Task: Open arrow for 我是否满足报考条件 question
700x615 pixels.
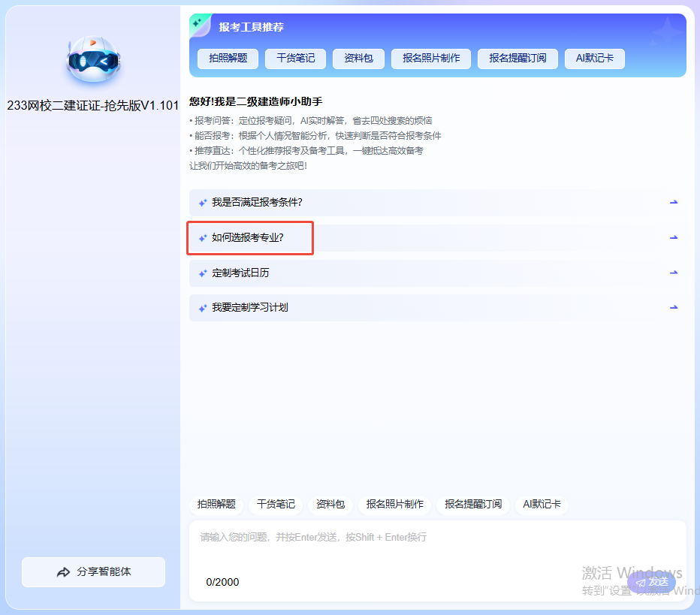Action: 674,203
